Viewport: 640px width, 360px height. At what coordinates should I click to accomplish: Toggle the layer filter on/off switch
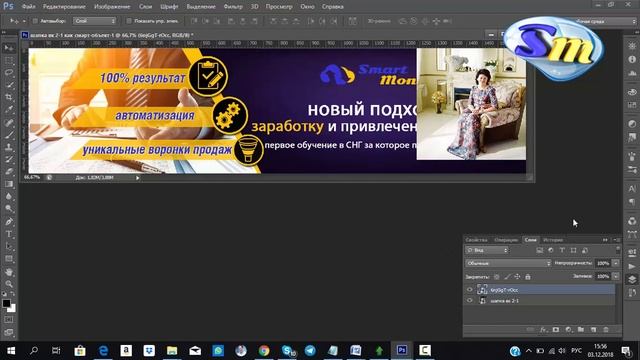618,249
